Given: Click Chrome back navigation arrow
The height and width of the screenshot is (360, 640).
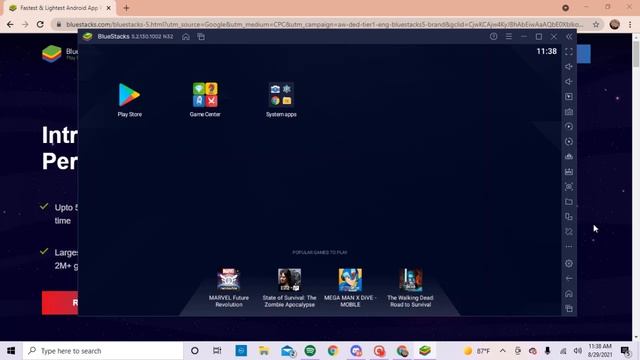Looking at the screenshot, I should click(x=10, y=24).
